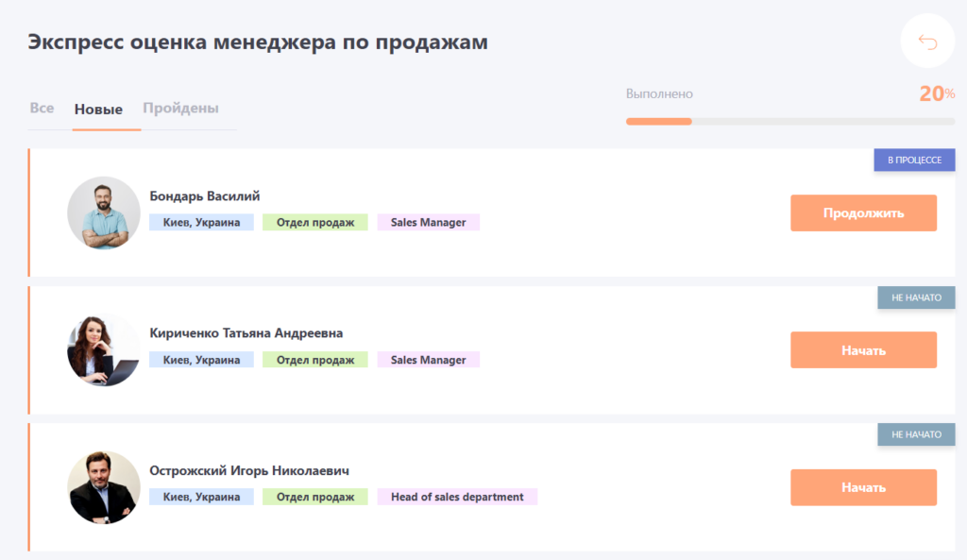The height and width of the screenshot is (560, 967).
Task: Click the Выполнено progress bar
Action: click(x=790, y=122)
